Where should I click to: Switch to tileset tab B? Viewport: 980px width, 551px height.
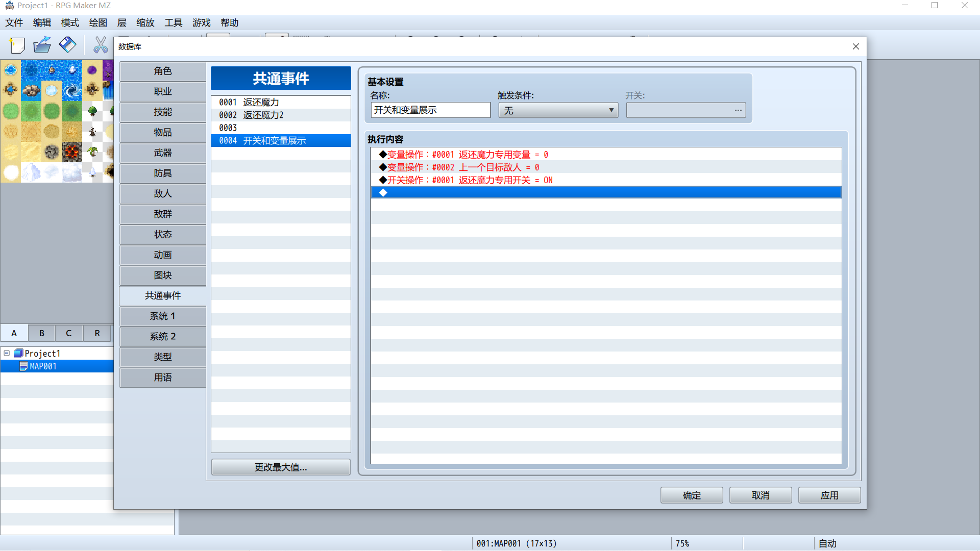[42, 333]
